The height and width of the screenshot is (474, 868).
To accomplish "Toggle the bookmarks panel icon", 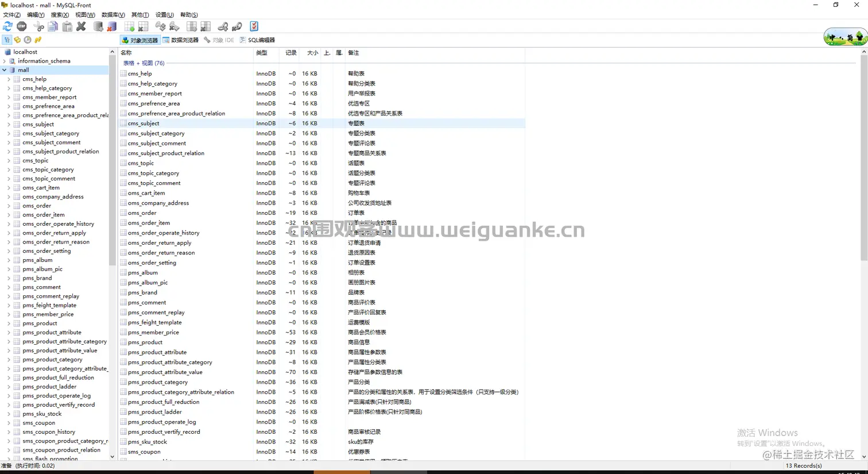I will click(x=17, y=40).
